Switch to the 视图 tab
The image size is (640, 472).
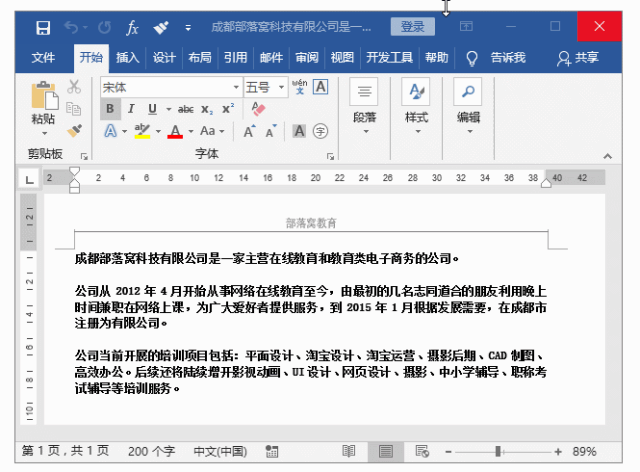(x=342, y=57)
